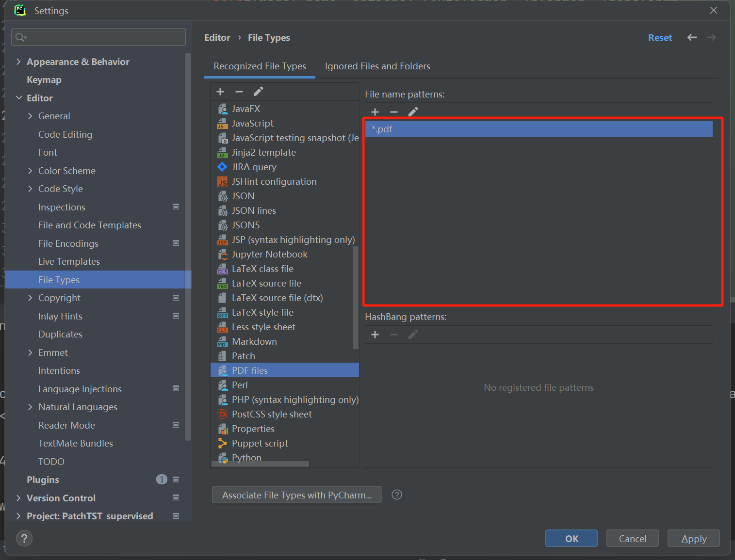
Task: Select the JSHint configuration file type
Action: [x=285, y=181]
